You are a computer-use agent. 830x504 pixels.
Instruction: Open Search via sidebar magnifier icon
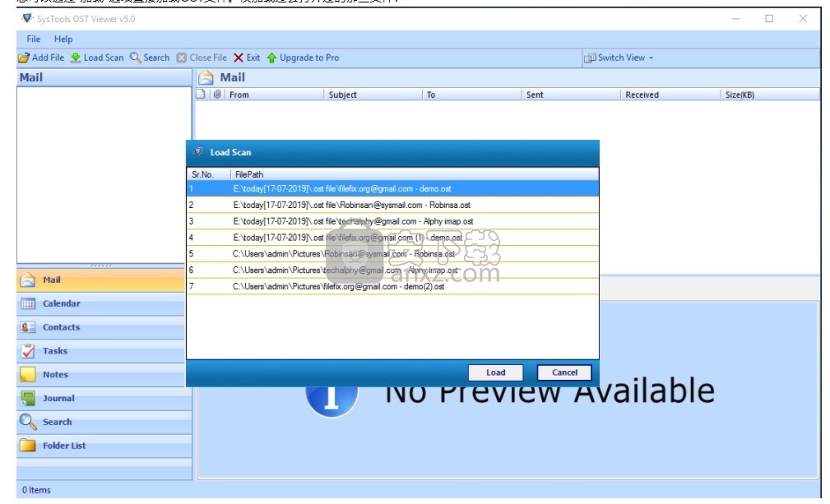point(27,422)
